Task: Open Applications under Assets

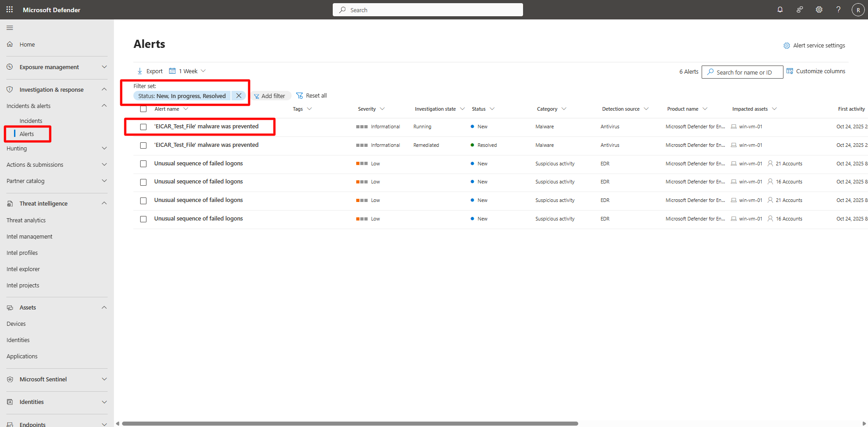Action: pyautogui.click(x=22, y=356)
